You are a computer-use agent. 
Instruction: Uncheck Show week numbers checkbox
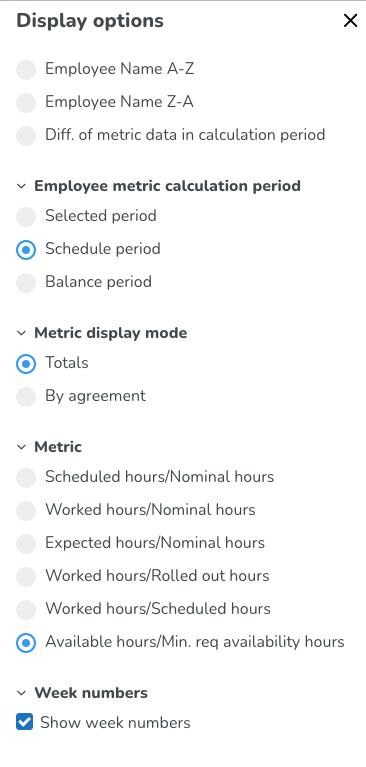(x=24, y=722)
